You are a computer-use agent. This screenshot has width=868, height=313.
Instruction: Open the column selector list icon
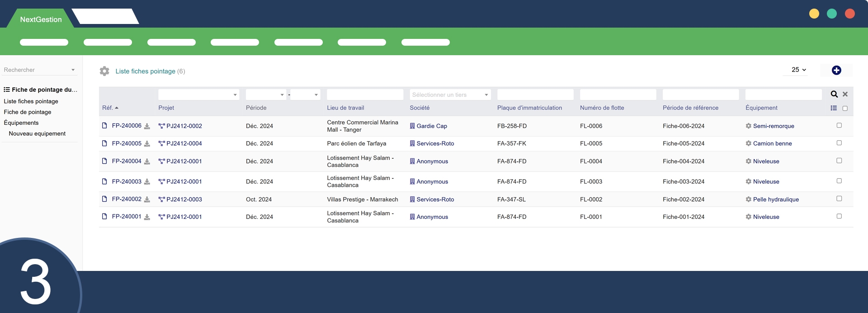click(x=834, y=108)
